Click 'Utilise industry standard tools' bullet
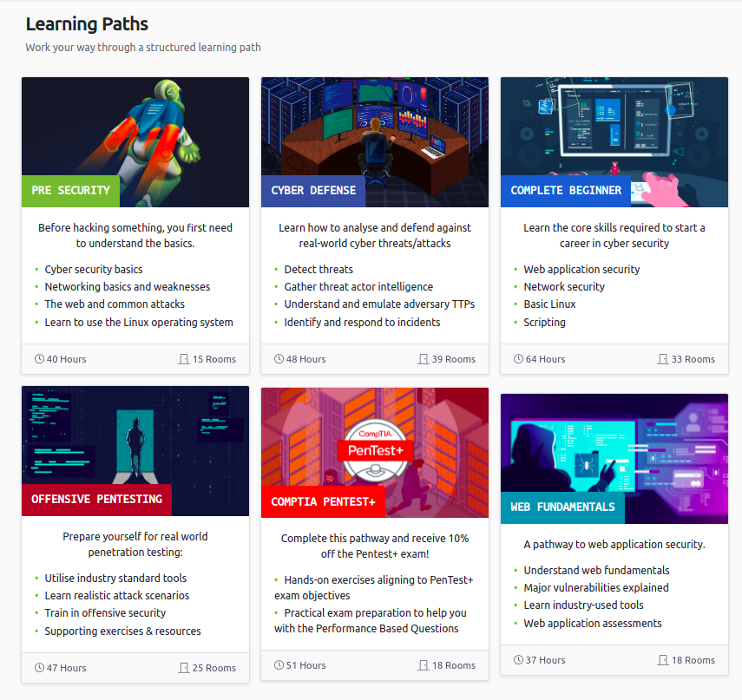 (115, 578)
